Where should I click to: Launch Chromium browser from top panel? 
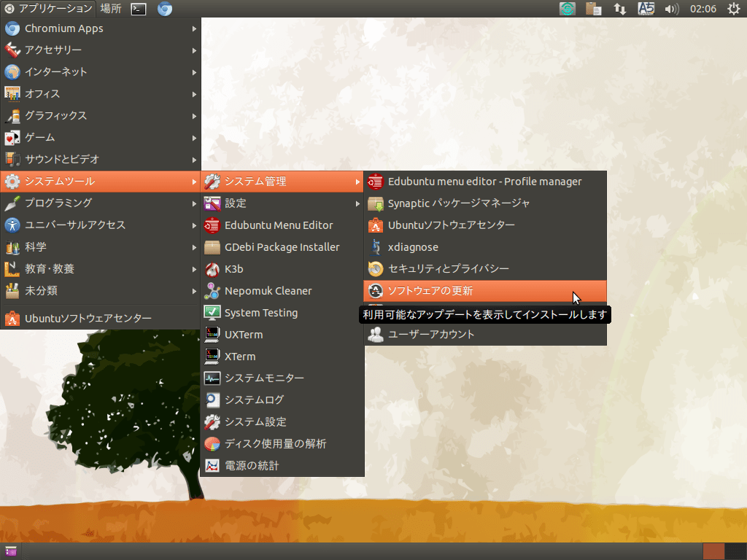click(165, 9)
